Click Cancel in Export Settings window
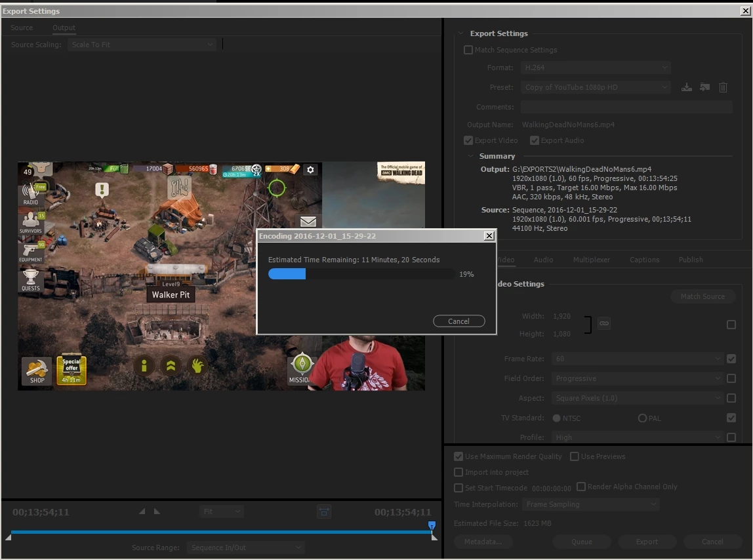 pos(712,542)
